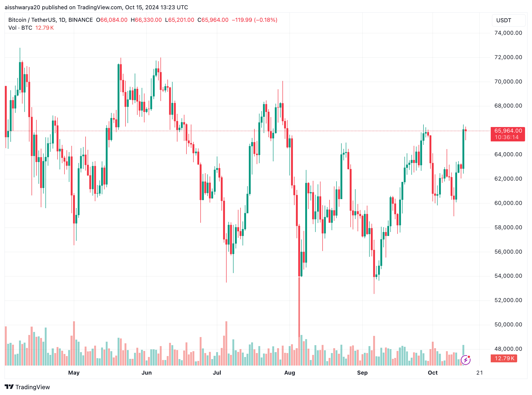
Task: Click the close value C65,964.00
Action: point(213,20)
